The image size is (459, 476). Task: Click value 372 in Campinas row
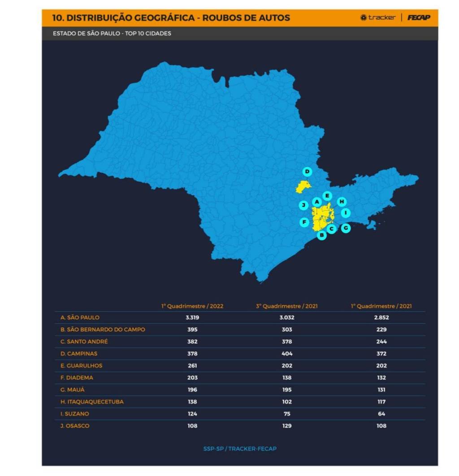click(x=381, y=354)
